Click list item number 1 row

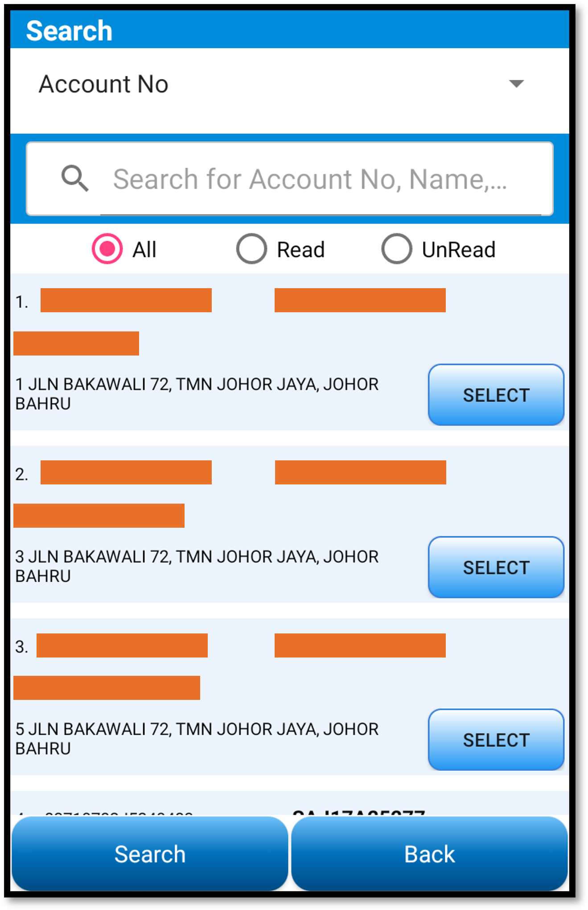click(x=290, y=352)
